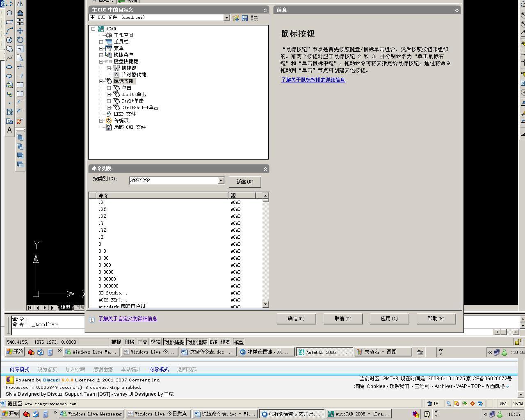Select the Multiline Text tool
The image size is (525, 420).
(9, 130)
